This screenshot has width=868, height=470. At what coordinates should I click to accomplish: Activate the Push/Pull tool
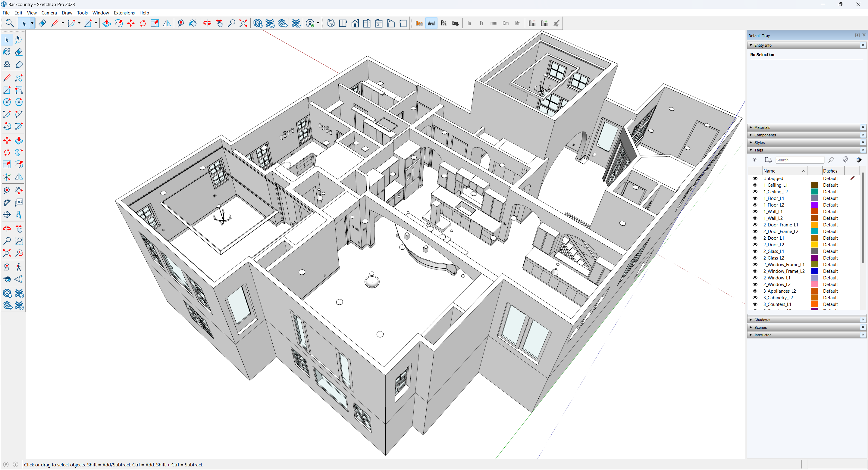tap(19, 140)
